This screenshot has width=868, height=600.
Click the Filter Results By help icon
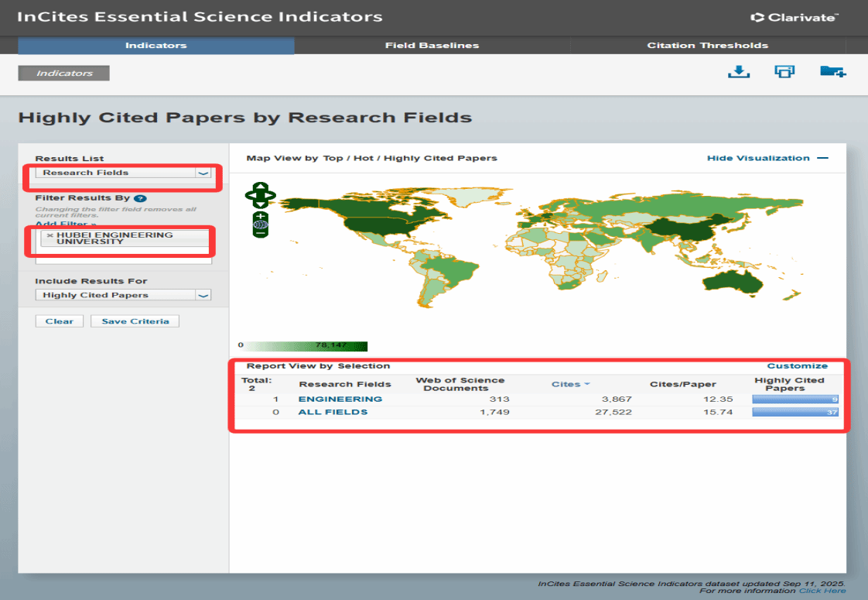tap(140, 198)
